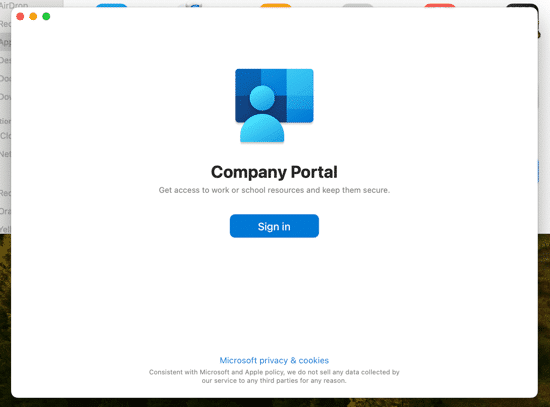Viewport: 550px width, 407px height.
Task: Select the Orange tag in the Finder sidebar
Action: pyautogui.click(x=5, y=211)
